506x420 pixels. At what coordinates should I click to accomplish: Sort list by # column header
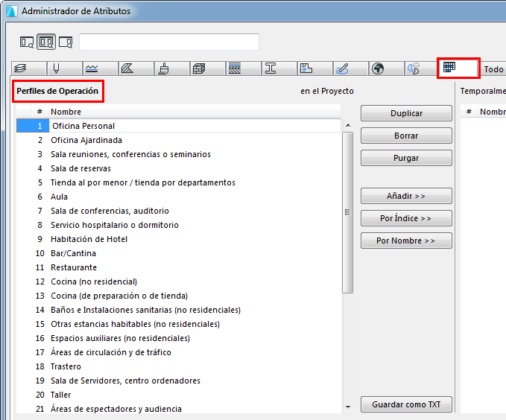[39, 112]
